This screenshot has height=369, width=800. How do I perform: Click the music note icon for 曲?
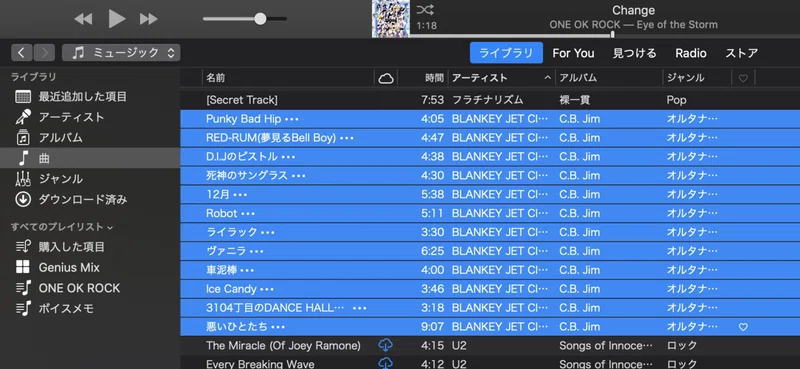(x=23, y=158)
